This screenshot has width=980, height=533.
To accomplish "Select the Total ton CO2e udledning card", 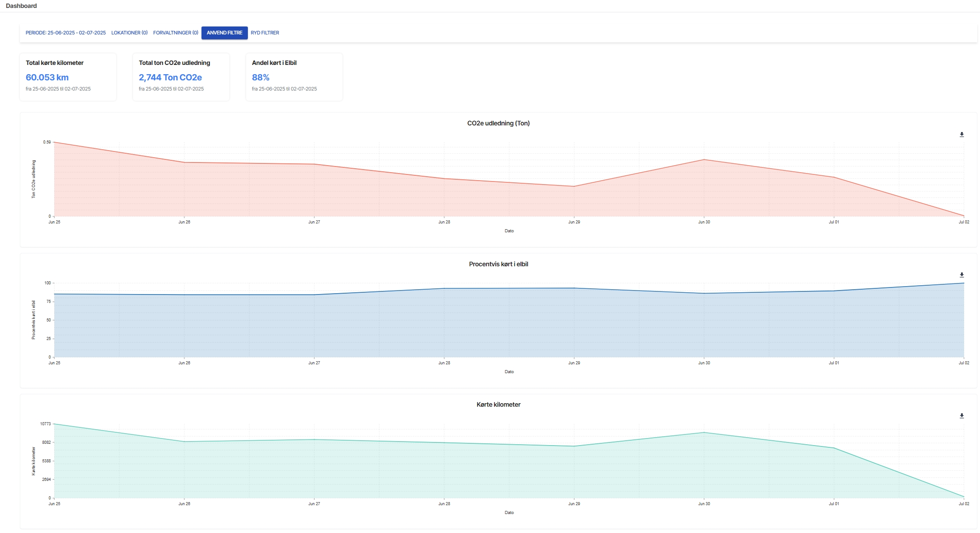I will (x=181, y=77).
